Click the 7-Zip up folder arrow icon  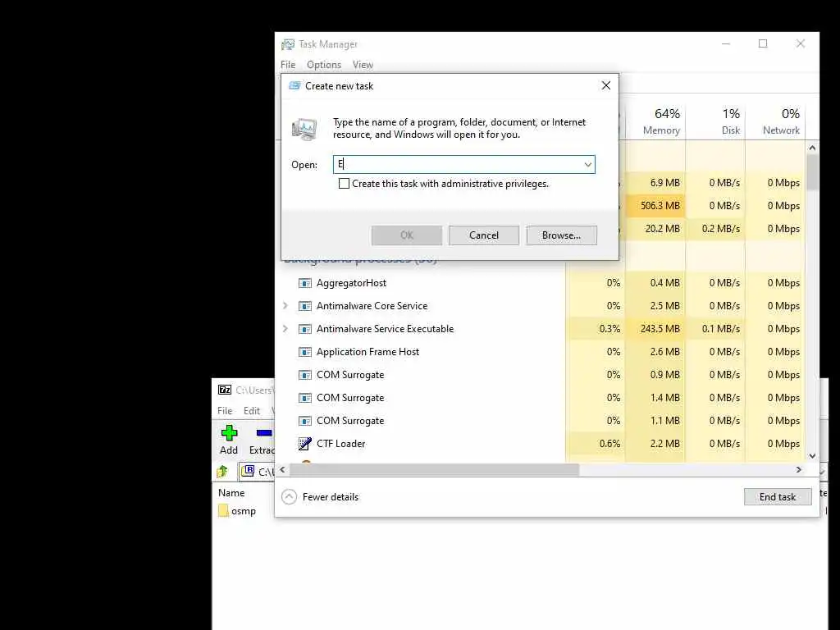(x=222, y=472)
